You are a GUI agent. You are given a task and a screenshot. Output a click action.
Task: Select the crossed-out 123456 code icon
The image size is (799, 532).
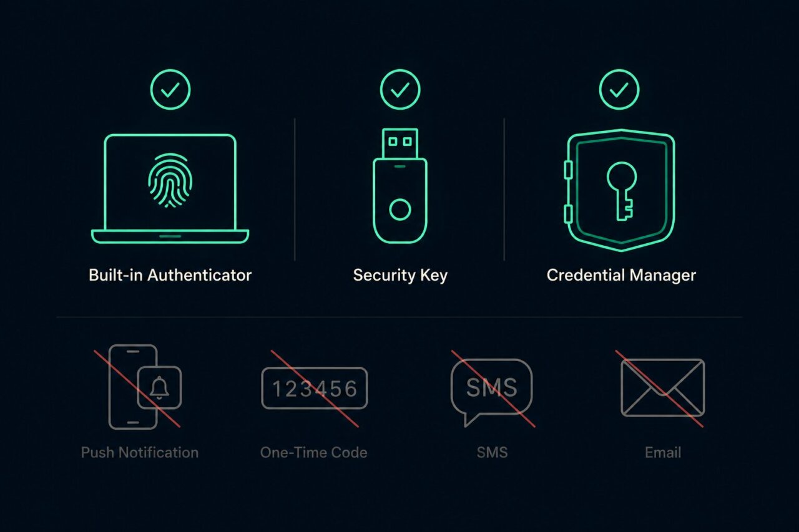(x=314, y=388)
